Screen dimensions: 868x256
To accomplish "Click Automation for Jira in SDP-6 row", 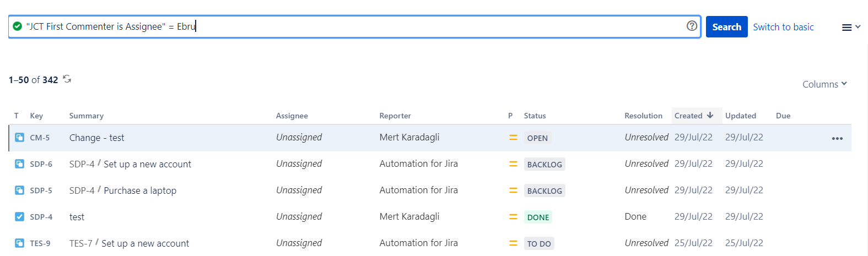I will coord(418,164).
